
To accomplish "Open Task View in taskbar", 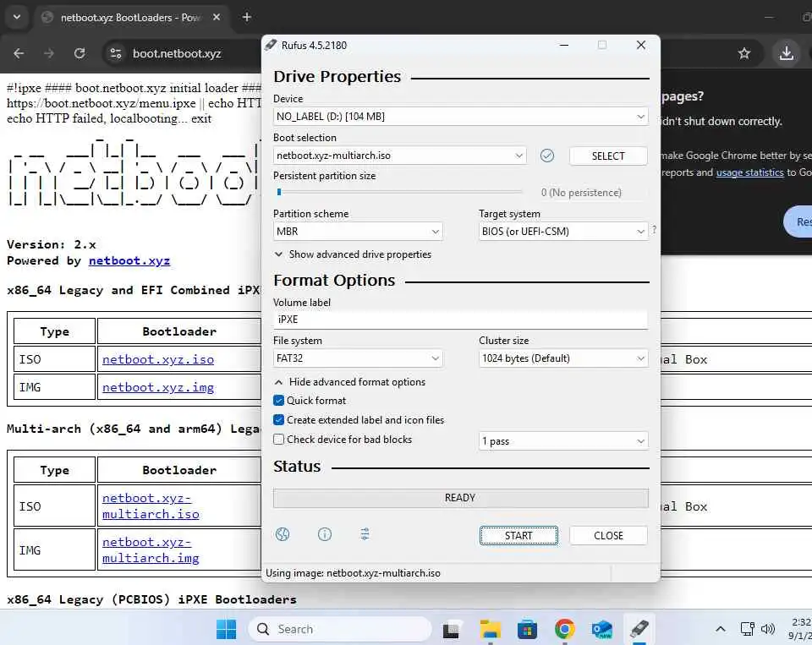I will click(x=451, y=629).
